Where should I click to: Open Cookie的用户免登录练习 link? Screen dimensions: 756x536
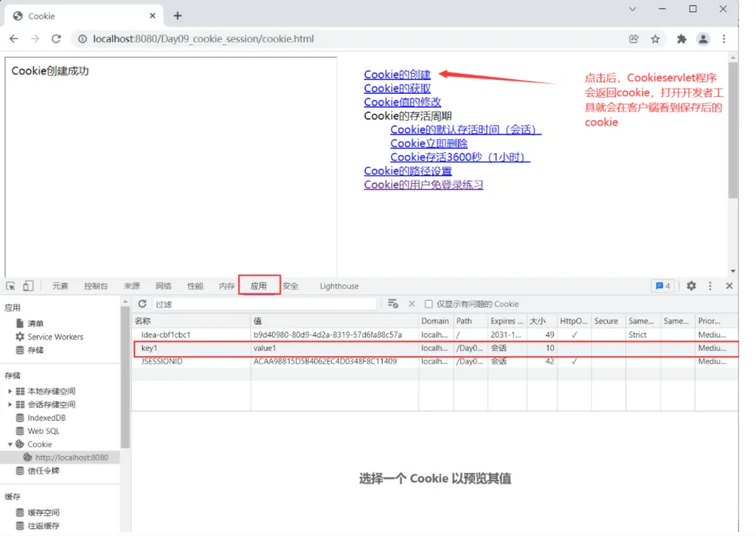[423, 185]
